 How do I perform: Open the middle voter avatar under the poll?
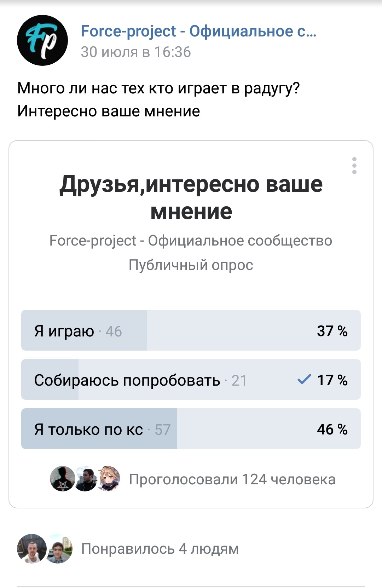click(x=86, y=479)
